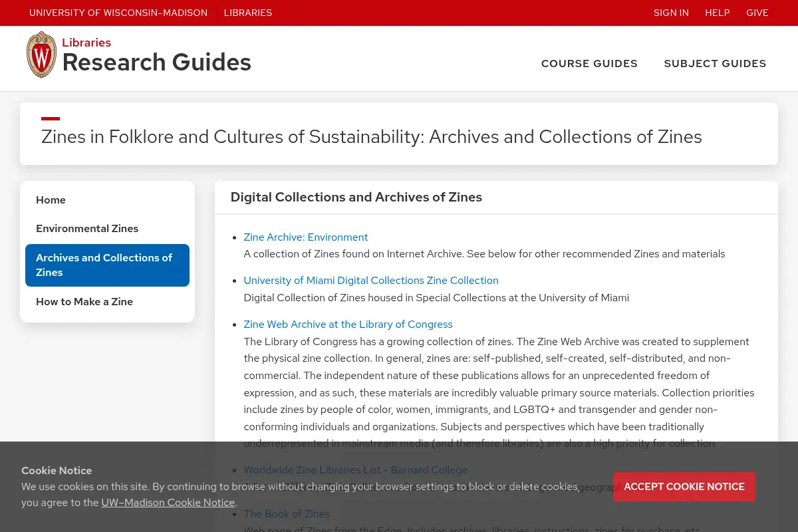Click Sign In in the top bar
The height and width of the screenshot is (532, 798).
click(x=671, y=13)
